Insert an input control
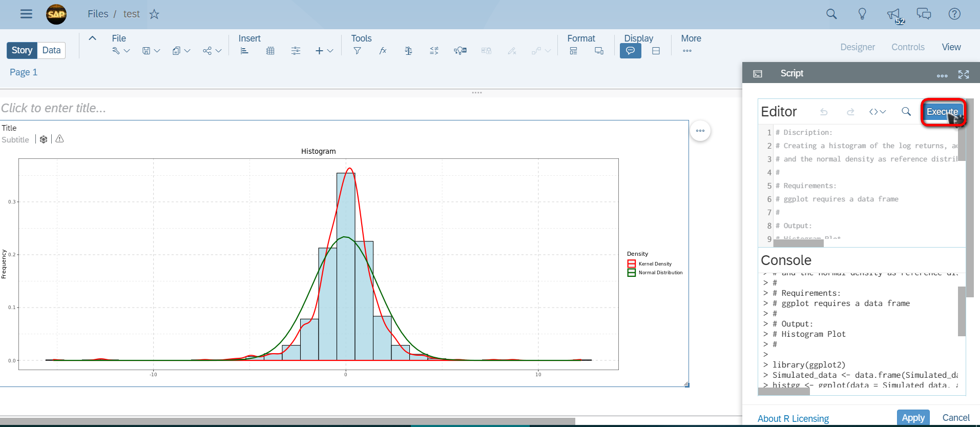The height and width of the screenshot is (427, 980). (x=296, y=51)
